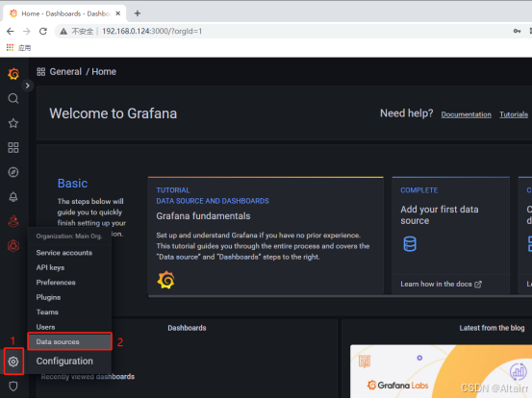This screenshot has width=532, height=399.
Task: Open a new browser tab
Action: [138, 13]
